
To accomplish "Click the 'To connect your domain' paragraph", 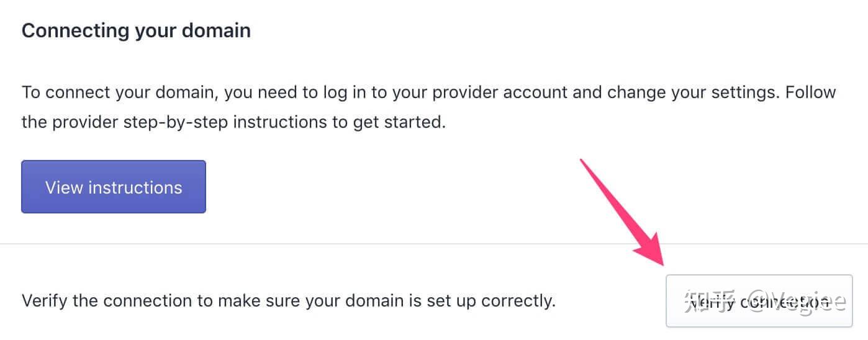I will tap(428, 107).
